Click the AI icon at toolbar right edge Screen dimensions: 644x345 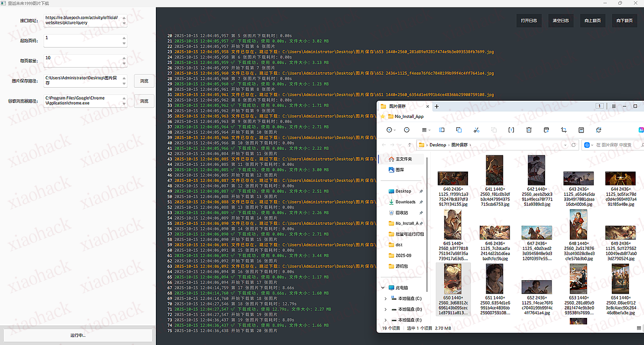tap(641, 130)
